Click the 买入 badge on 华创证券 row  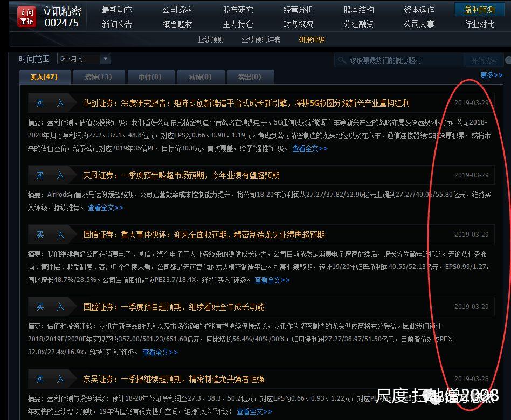point(51,103)
